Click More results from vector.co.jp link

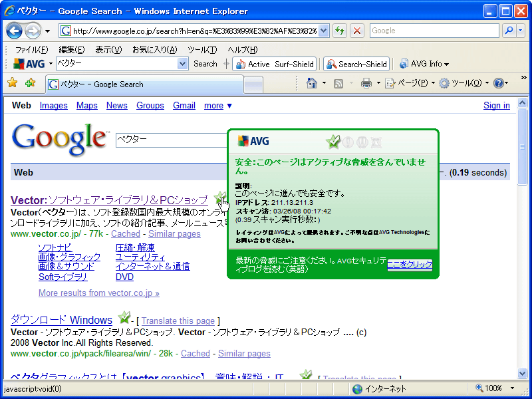(x=98, y=293)
